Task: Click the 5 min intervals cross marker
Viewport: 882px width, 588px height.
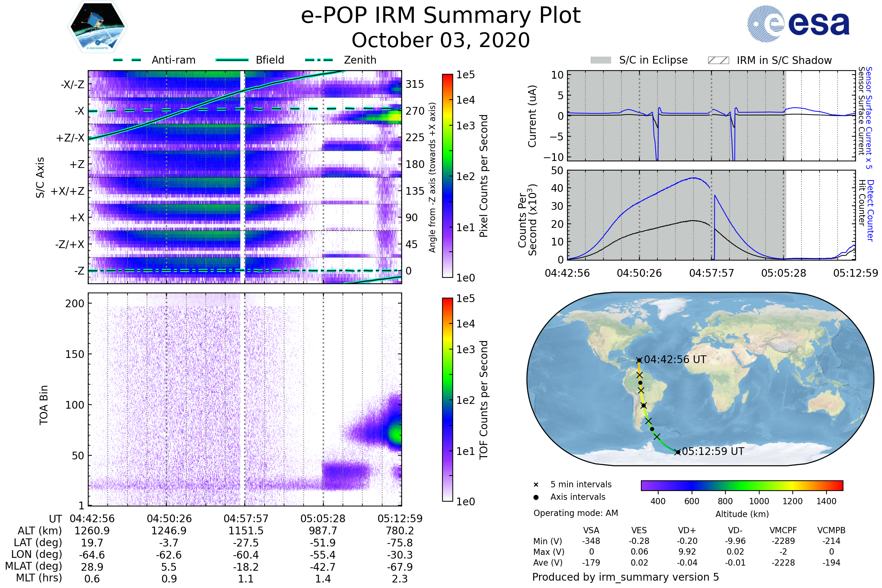Action: (536, 485)
